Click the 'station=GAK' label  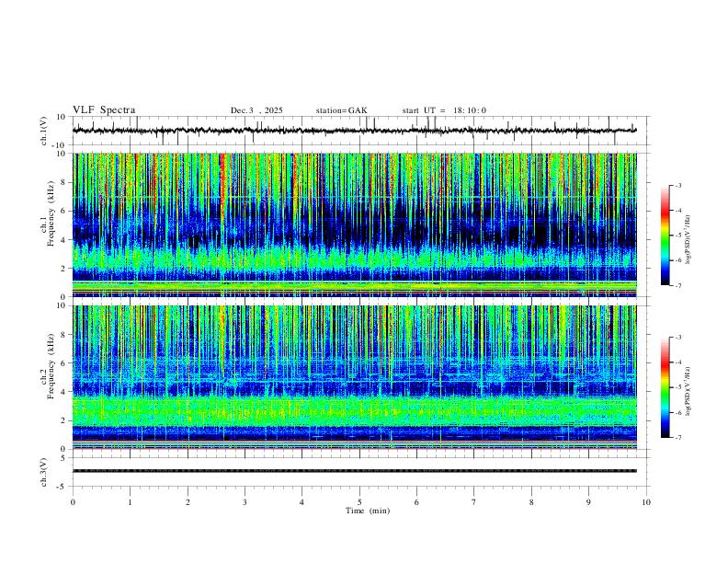coord(341,110)
